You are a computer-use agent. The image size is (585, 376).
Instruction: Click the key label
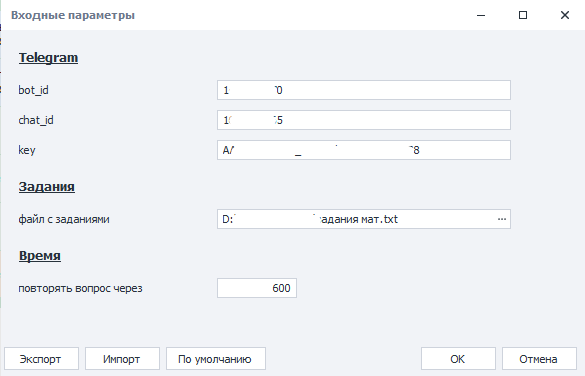coord(27,150)
